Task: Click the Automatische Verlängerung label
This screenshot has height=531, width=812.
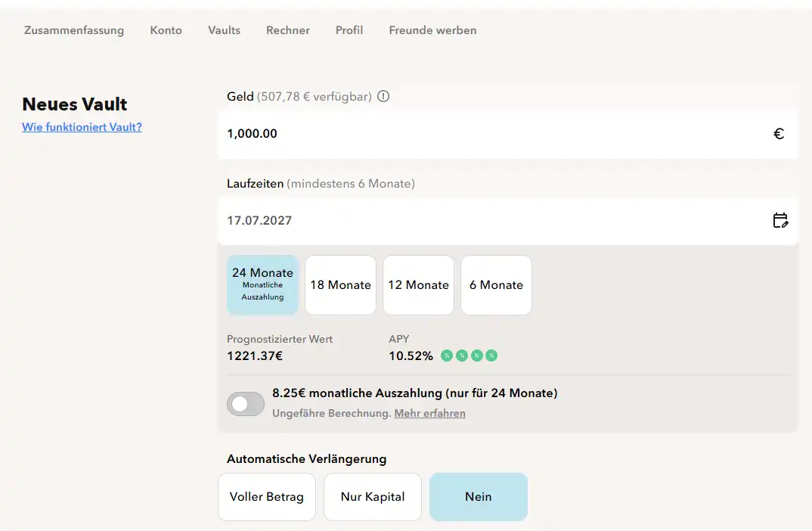Action: (x=306, y=459)
